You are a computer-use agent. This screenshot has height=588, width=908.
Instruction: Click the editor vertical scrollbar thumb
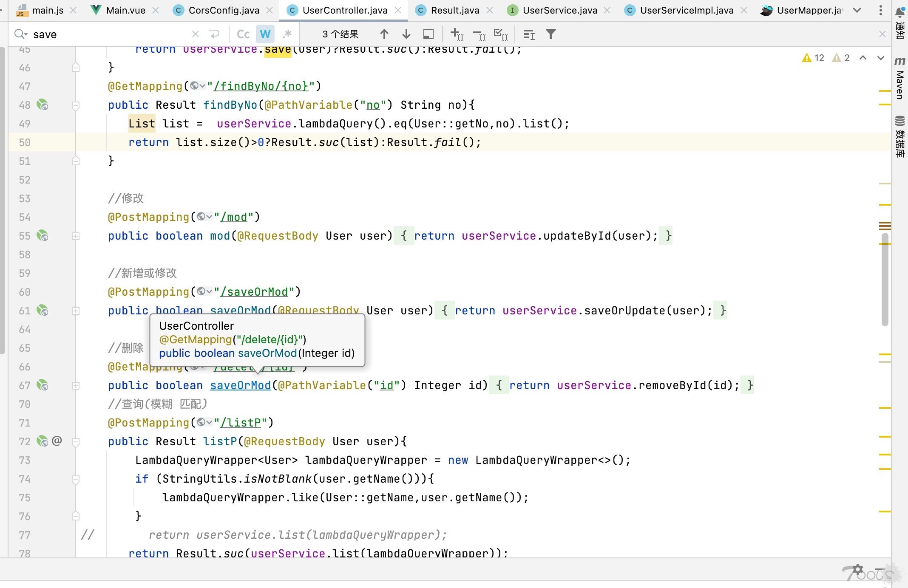tap(885, 279)
